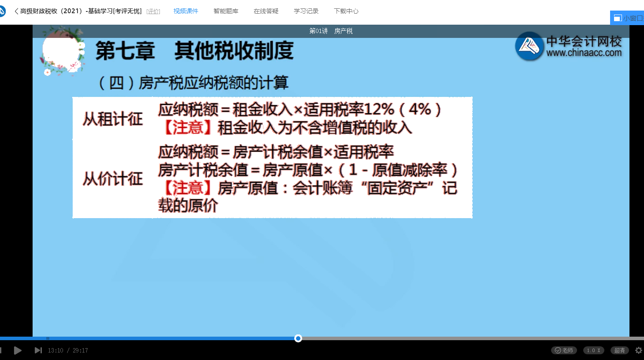Open playback settings via gear icon

pyautogui.click(x=640, y=350)
